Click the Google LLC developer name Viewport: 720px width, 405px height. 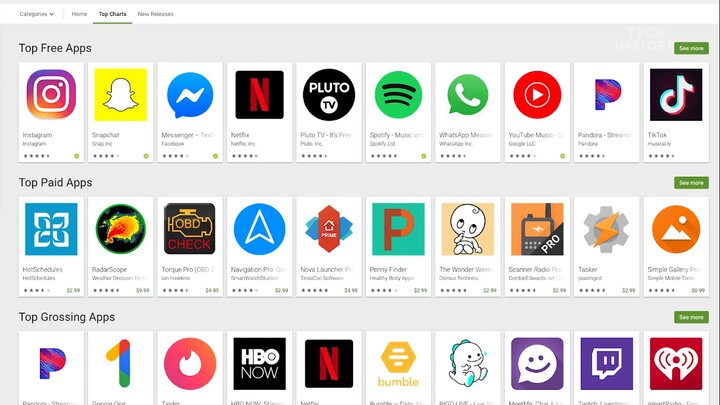(522, 144)
